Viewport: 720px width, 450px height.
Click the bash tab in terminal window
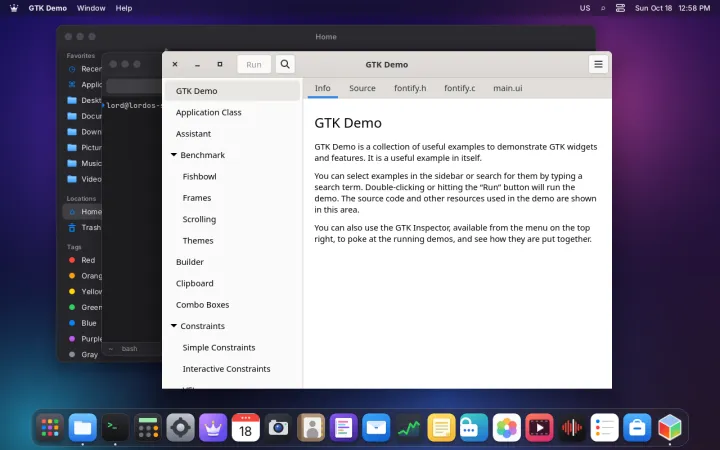point(129,349)
